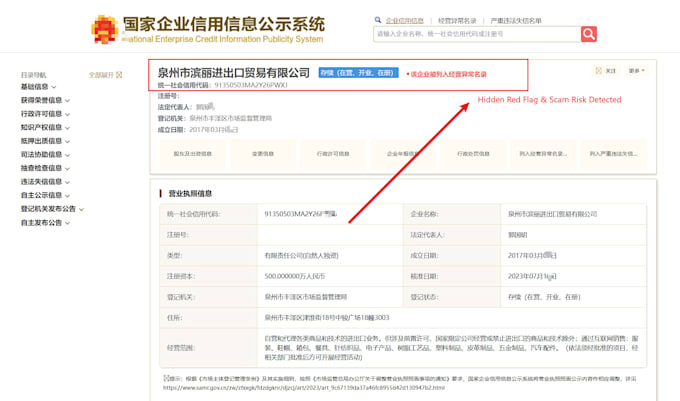Screen dimensions: 680x401
Task: Click the enterprise name search input field
Action: pos(477,34)
